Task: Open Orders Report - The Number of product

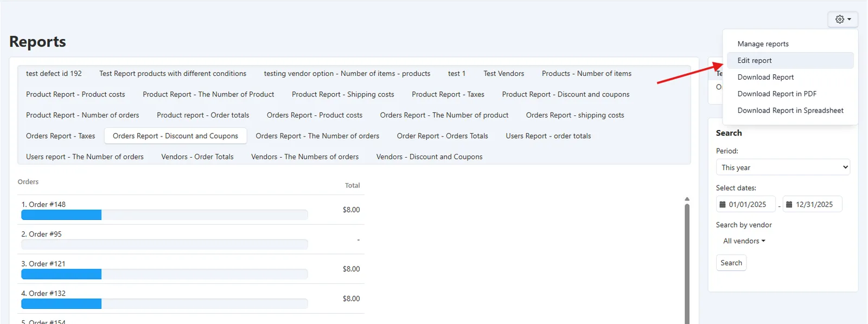Action: (x=444, y=115)
